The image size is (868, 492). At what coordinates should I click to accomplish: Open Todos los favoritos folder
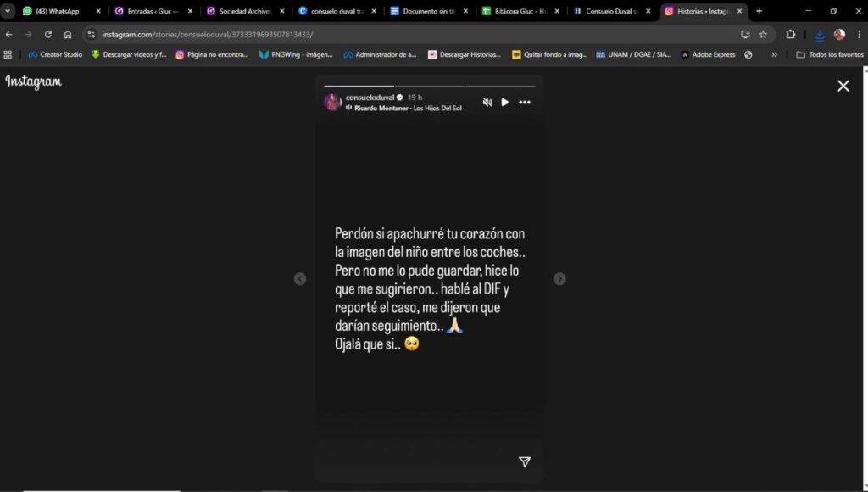pos(830,55)
